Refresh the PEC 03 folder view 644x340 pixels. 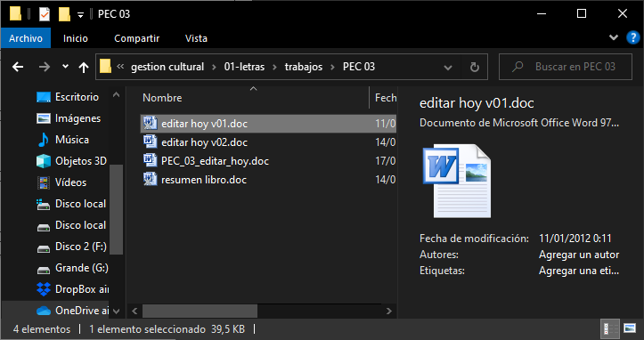click(x=475, y=67)
